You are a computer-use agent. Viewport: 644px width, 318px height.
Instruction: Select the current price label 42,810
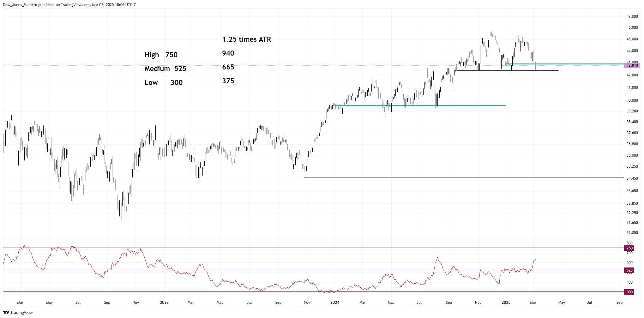tap(632, 65)
